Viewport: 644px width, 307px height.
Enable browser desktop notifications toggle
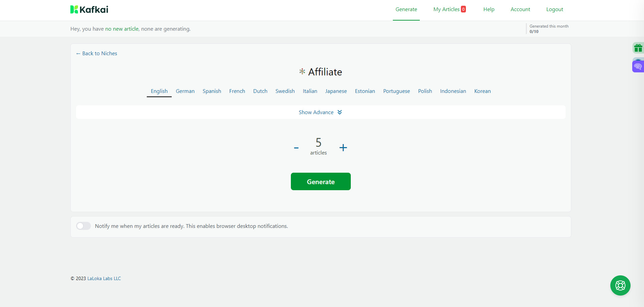pyautogui.click(x=83, y=226)
